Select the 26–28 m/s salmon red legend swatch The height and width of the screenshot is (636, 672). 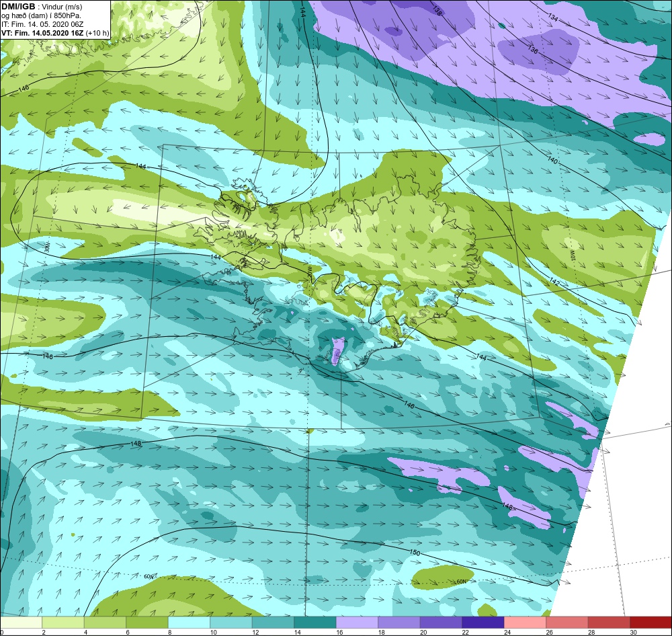coord(567,623)
